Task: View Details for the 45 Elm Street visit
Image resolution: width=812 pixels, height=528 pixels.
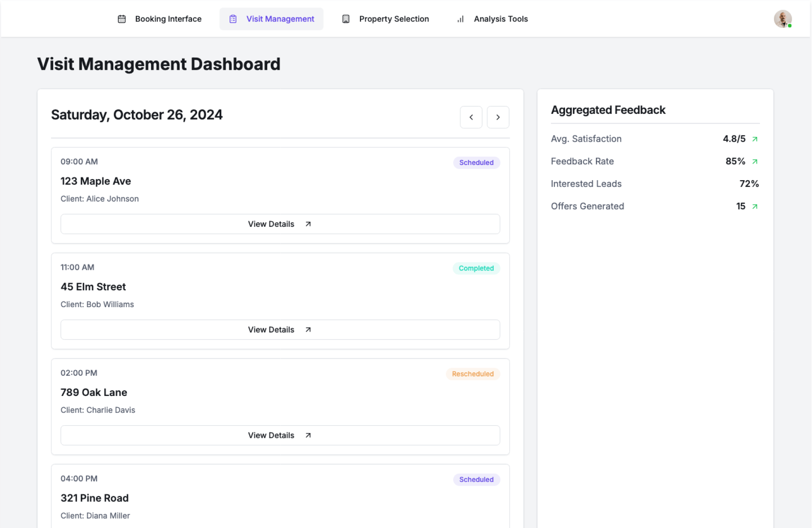Action: click(280, 330)
